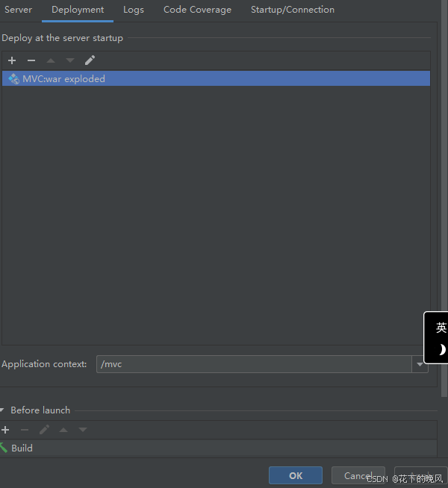Move deployment artifact down arrow
The height and width of the screenshot is (488, 448).
(70, 60)
